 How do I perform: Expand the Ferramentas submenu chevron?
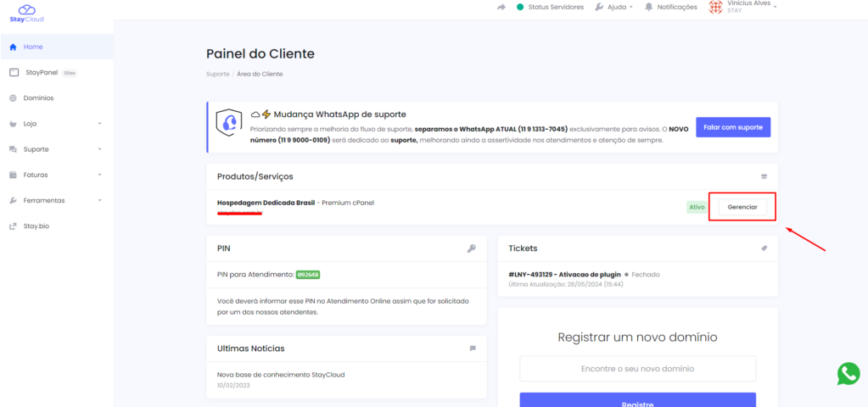[x=99, y=200]
